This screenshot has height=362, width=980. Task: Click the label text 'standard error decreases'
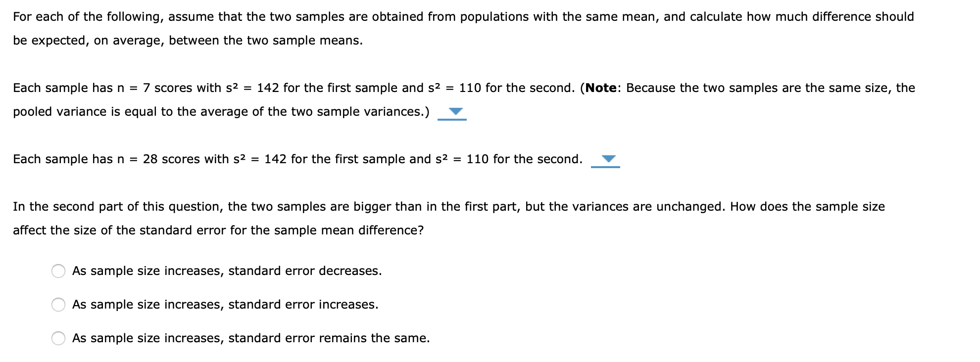[x=227, y=270]
